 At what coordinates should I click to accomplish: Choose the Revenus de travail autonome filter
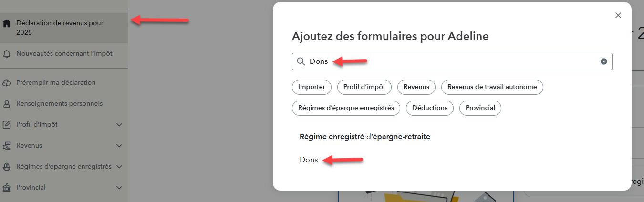492,87
